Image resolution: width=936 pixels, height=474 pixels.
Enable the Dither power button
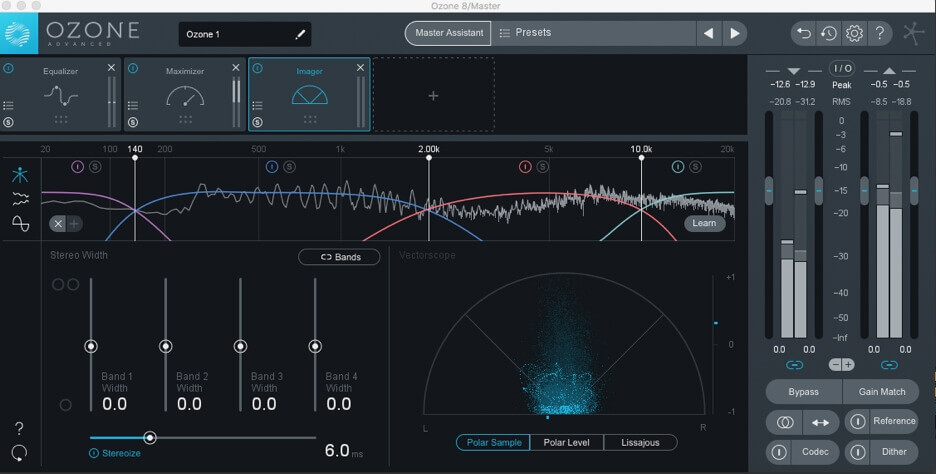858,453
